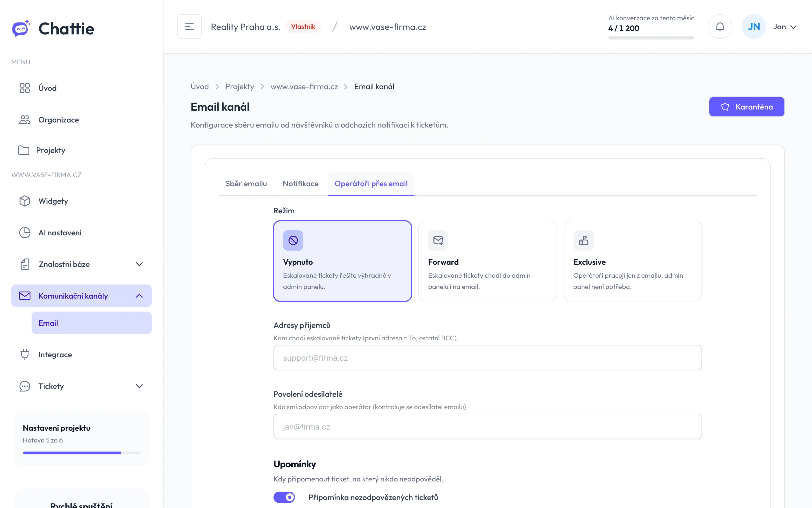Click the 'Hotovo 5 ze 6' text

pos(43,440)
